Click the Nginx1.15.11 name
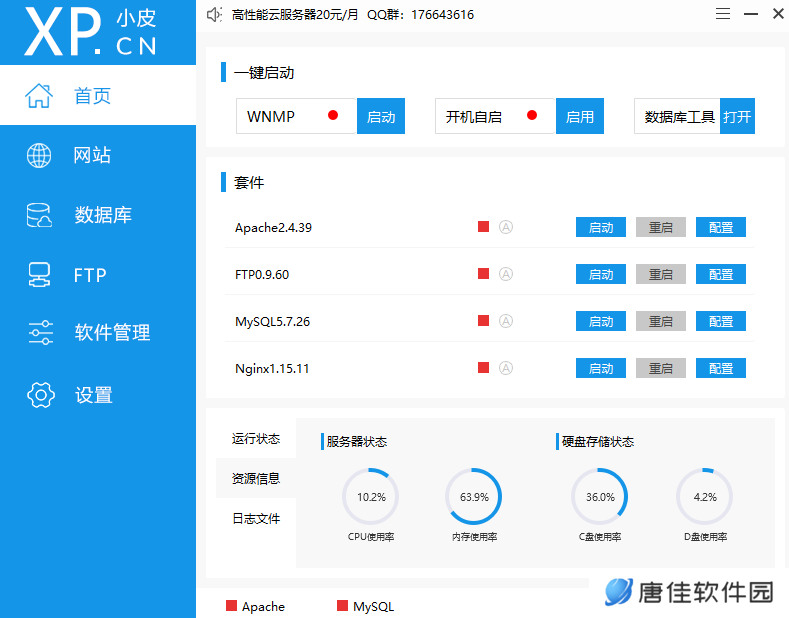The width and height of the screenshot is (789, 618). 272,368
